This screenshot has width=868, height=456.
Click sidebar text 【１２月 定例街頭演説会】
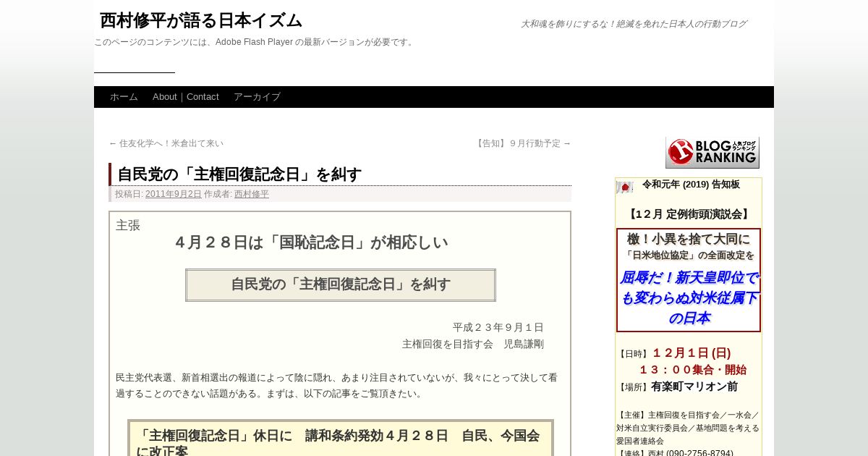tap(689, 214)
